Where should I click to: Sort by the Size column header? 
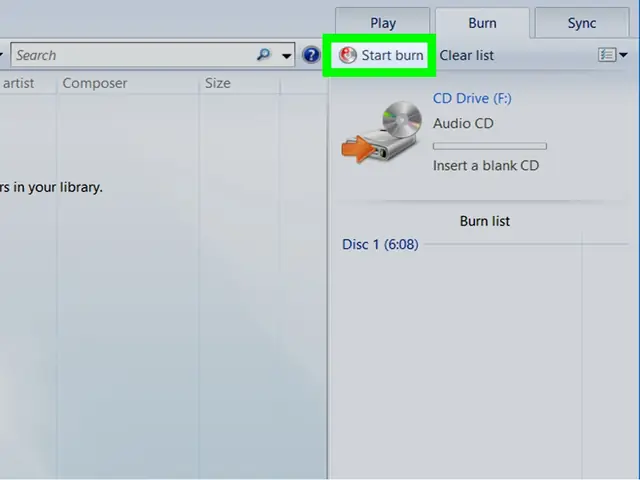coord(218,83)
